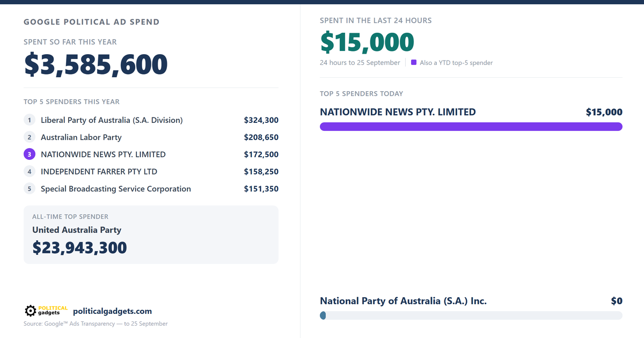Click the National Party of Australia spend bar
644x338 pixels.
click(471, 315)
